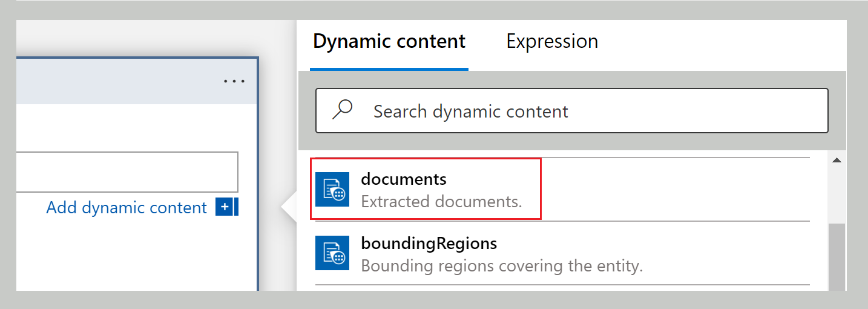Click the flyout pointer beside Add dynamic content

tap(289, 208)
